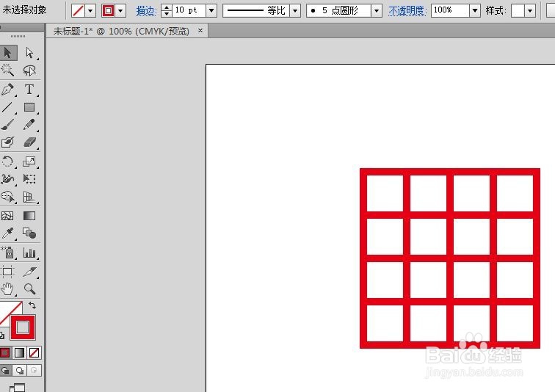Choose the Warp tool
555x392 pixels.
coord(8,179)
